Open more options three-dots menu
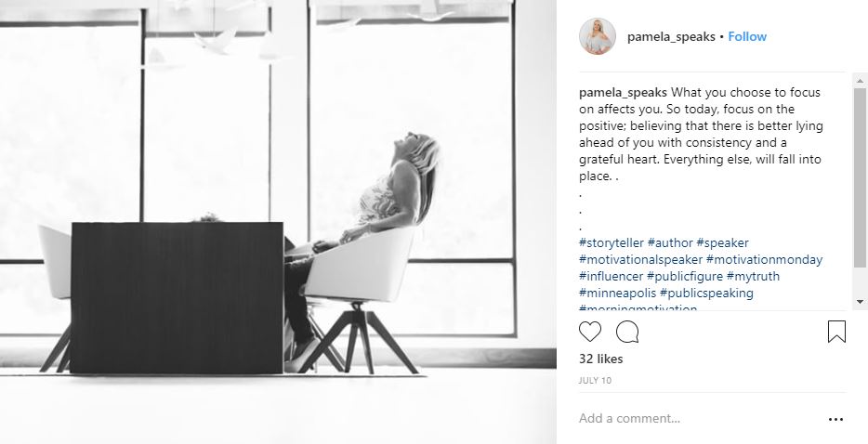The image size is (868, 444). pyautogui.click(x=835, y=420)
